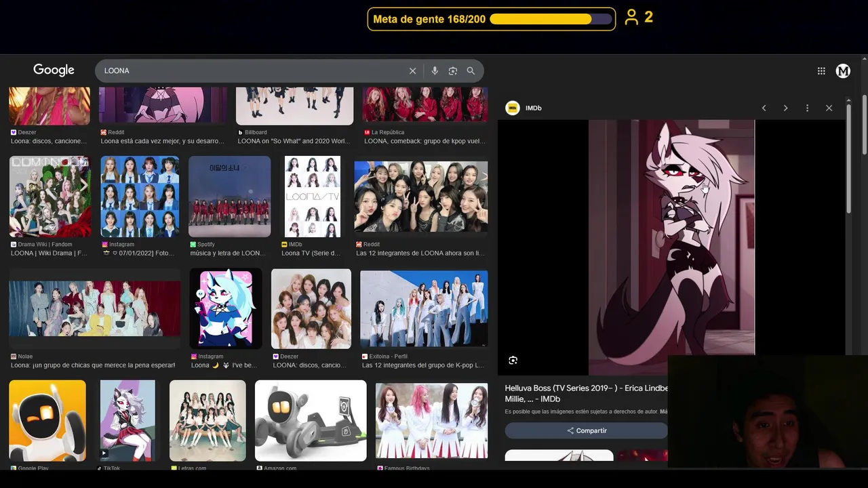Open Instagram blue wolf fan-art thumbnail
This screenshot has height=488, width=868.
pyautogui.click(x=226, y=308)
